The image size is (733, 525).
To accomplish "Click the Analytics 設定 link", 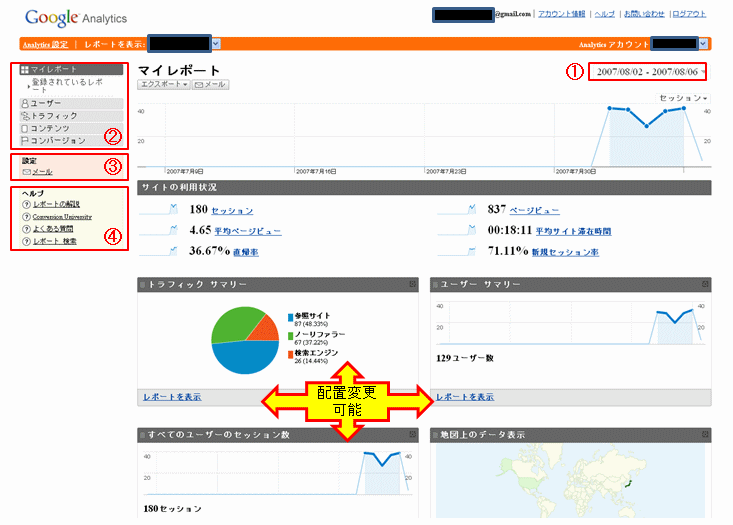I will [45, 44].
